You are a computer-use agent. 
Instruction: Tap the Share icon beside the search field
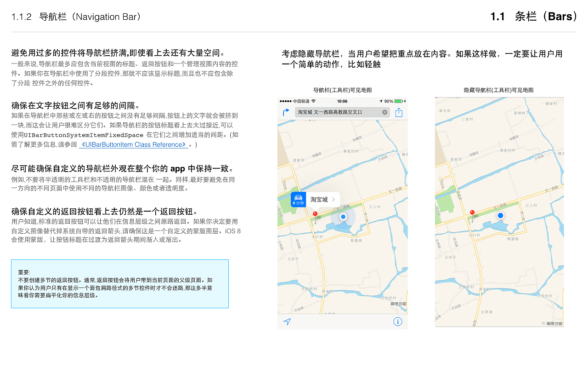[399, 112]
